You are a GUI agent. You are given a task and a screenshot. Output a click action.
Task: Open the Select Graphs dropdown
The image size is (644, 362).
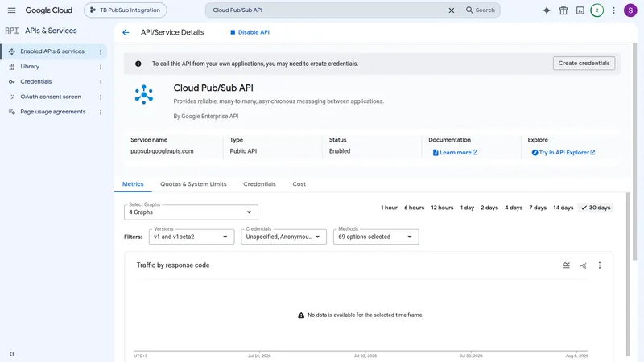pyautogui.click(x=191, y=212)
